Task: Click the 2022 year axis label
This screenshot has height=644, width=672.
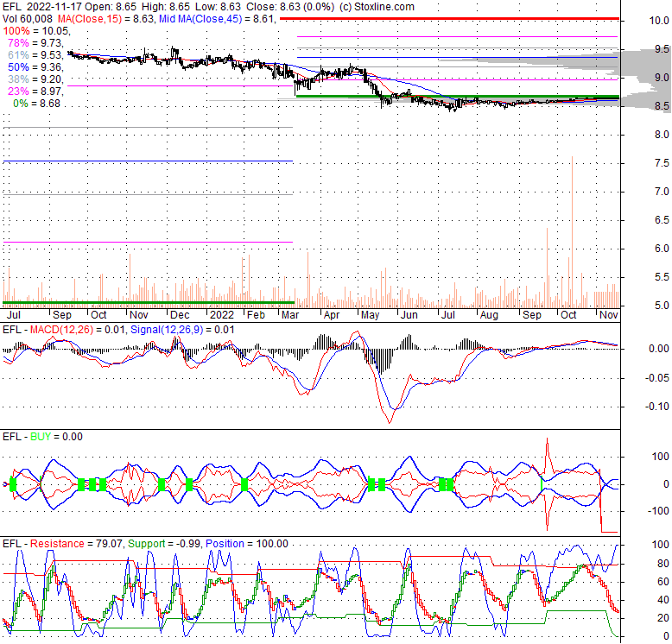Action: point(222,315)
